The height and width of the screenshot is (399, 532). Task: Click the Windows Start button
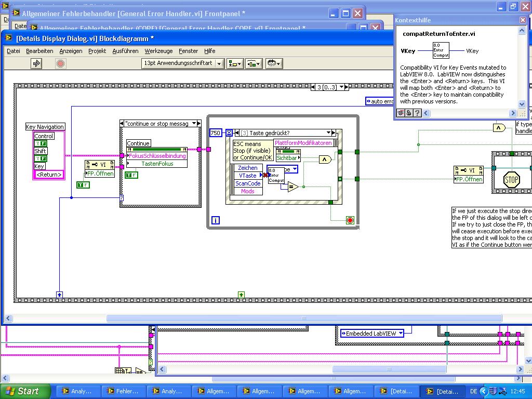click(x=25, y=391)
